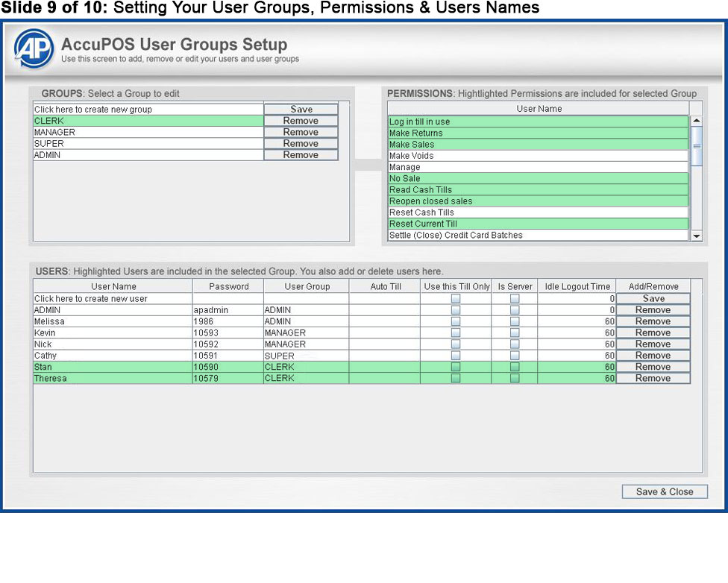Remove user Melissa
The width and height of the screenshot is (728, 583).
(653, 321)
